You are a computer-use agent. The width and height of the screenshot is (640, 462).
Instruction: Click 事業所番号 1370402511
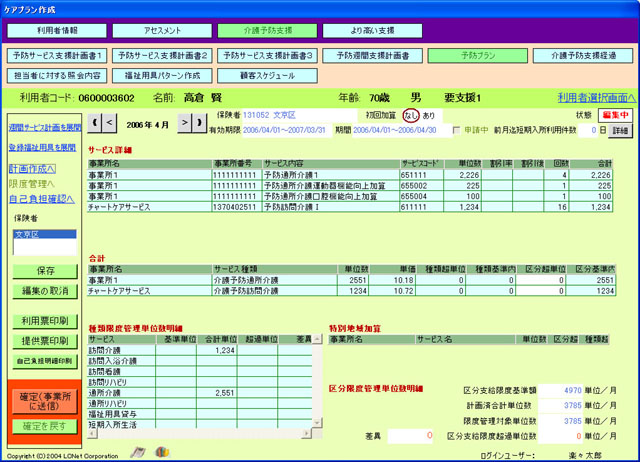click(x=235, y=207)
